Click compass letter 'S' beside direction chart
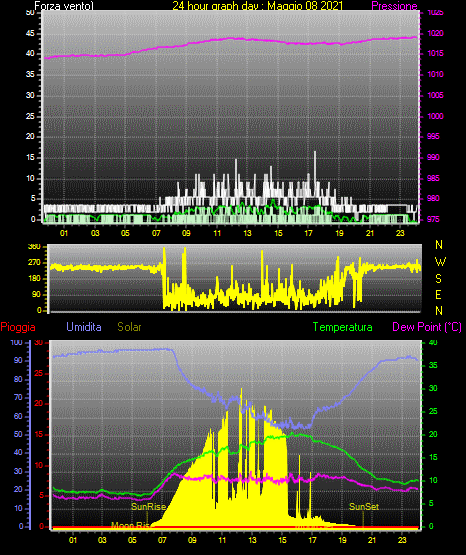Viewport: 466px width, 555px height. coord(438,279)
